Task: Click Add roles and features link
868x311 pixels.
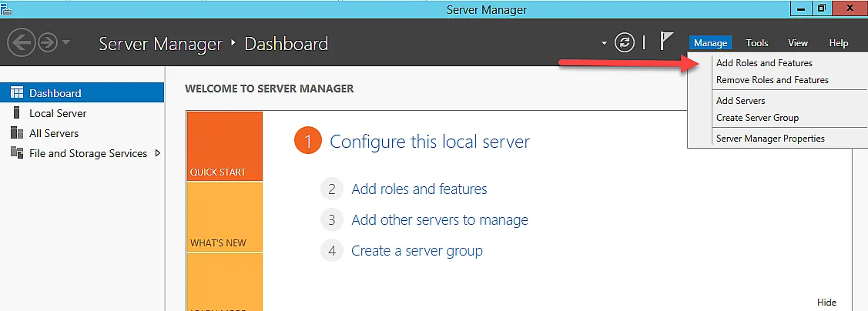Action: (419, 189)
